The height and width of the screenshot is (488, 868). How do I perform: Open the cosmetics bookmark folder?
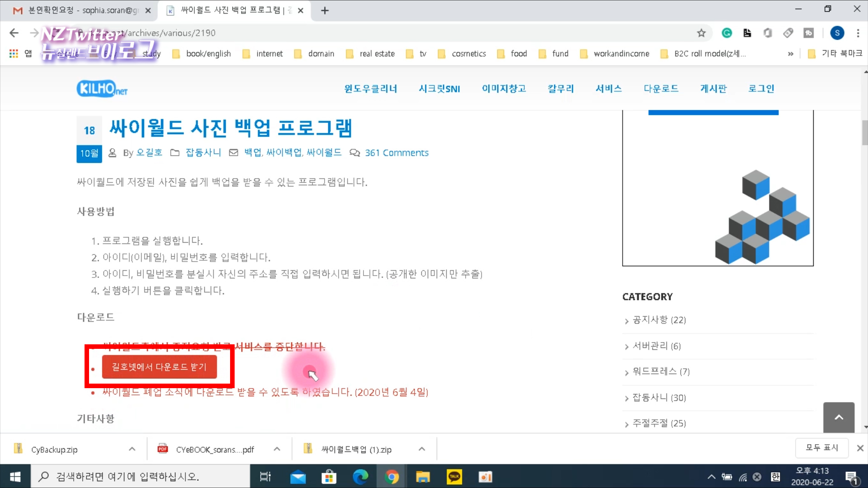pyautogui.click(x=462, y=54)
